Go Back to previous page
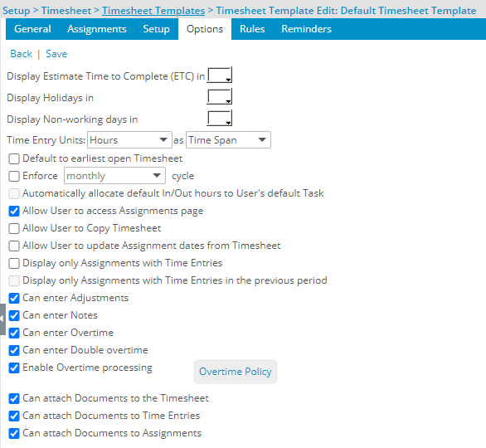The height and width of the screenshot is (448, 486). tap(21, 54)
